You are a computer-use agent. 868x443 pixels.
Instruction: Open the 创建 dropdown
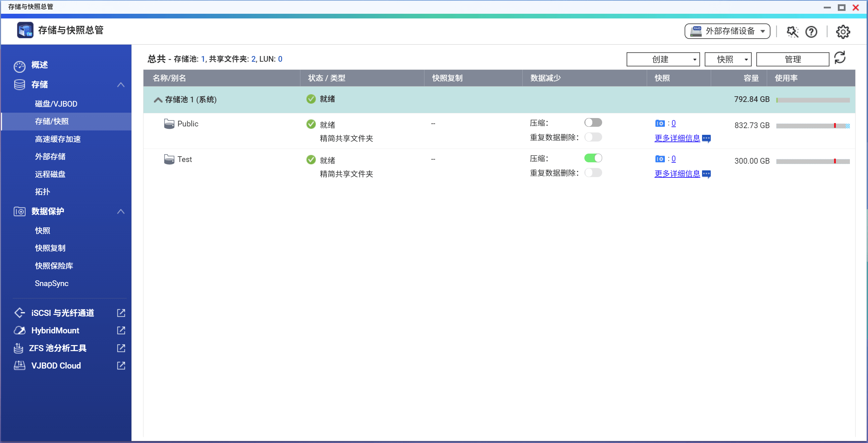point(663,59)
